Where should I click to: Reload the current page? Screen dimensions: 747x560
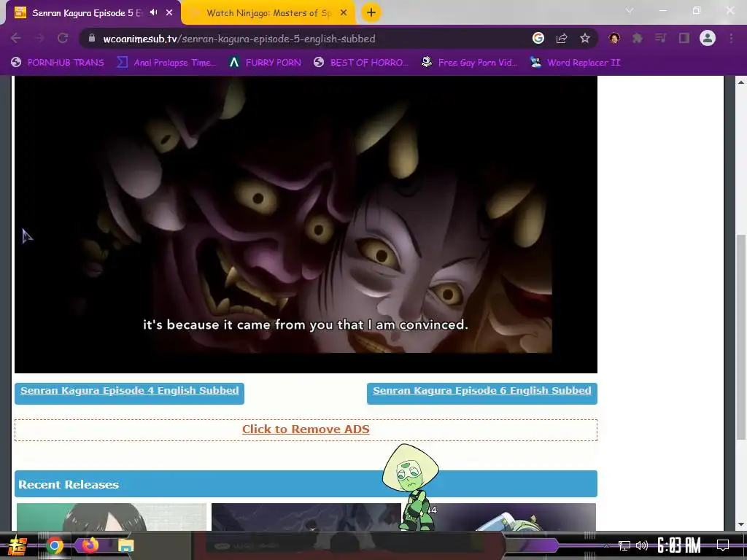(63, 39)
